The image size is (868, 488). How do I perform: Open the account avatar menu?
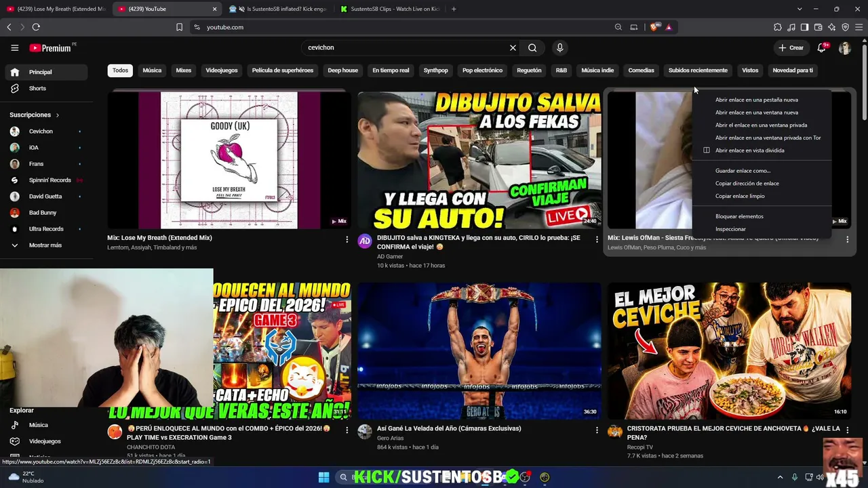point(845,48)
